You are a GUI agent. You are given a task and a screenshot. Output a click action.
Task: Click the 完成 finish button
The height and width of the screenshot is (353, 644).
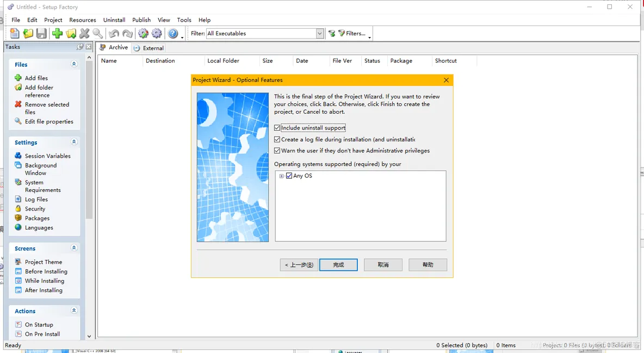pyautogui.click(x=338, y=265)
